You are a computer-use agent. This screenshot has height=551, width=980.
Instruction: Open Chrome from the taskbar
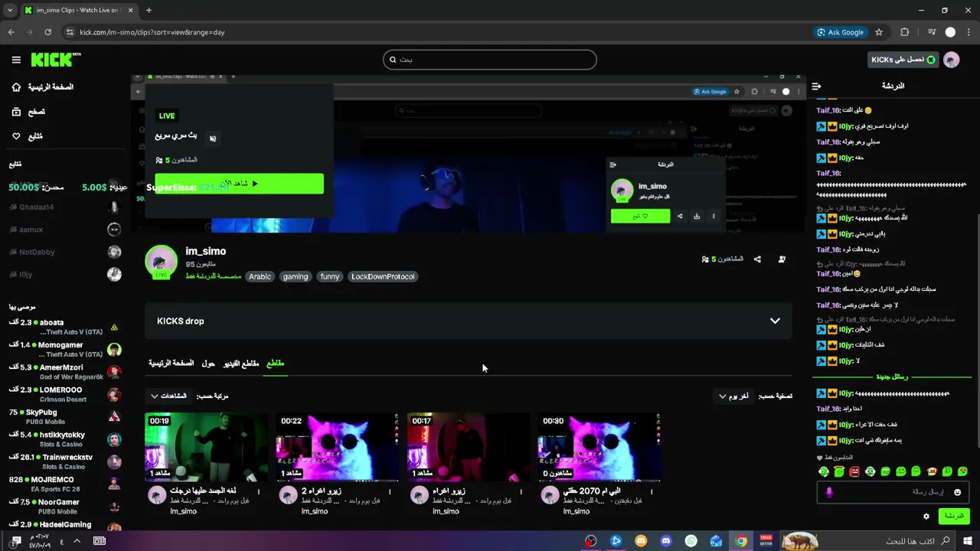741,541
